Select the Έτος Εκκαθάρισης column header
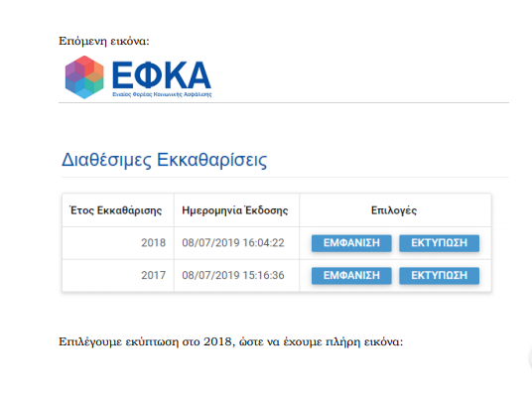This screenshot has height=401, width=532. coord(116,210)
